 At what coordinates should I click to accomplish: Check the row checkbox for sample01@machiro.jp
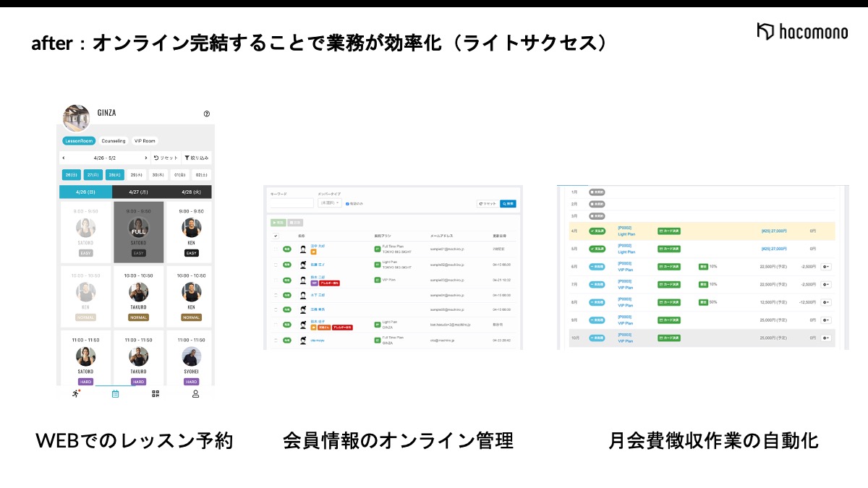click(276, 249)
